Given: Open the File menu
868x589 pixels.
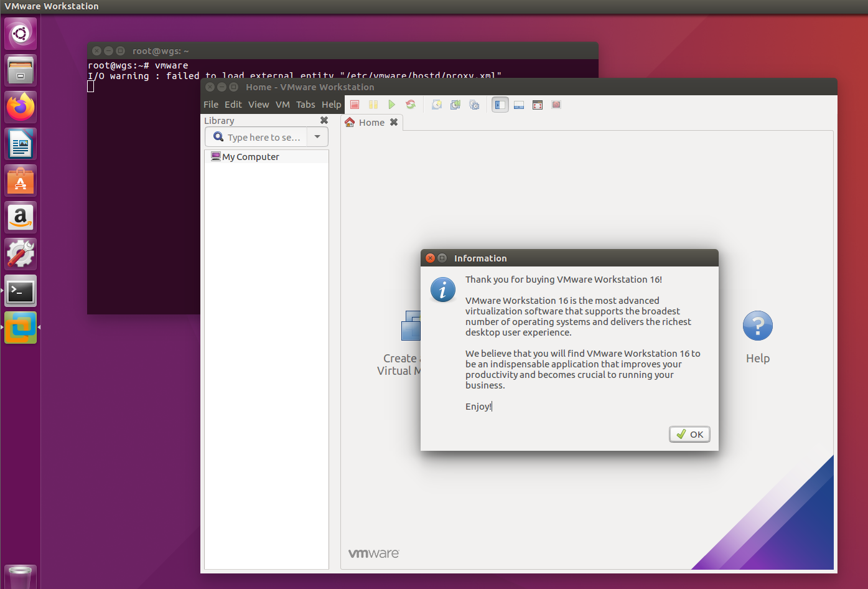Looking at the screenshot, I should click(211, 105).
